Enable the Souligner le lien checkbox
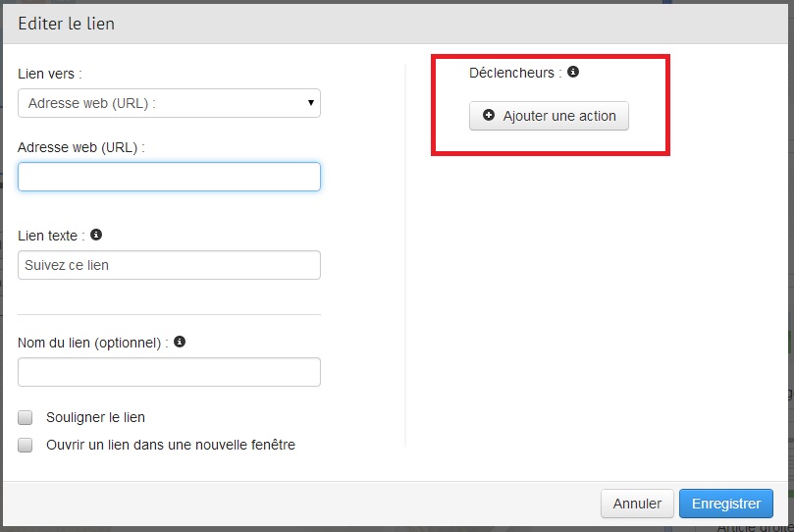 point(26,417)
